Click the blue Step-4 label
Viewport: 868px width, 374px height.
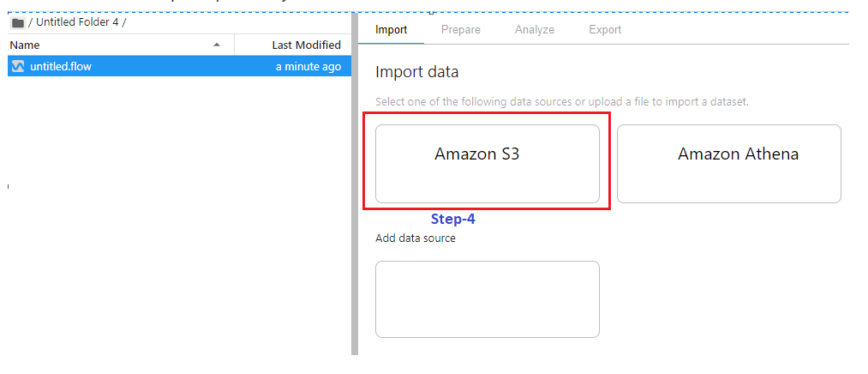coord(452,220)
